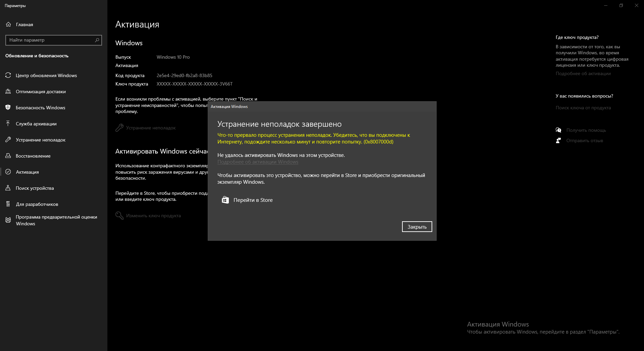This screenshot has width=644, height=351.
Task: Click Закрыть button in dialog
Action: (417, 227)
